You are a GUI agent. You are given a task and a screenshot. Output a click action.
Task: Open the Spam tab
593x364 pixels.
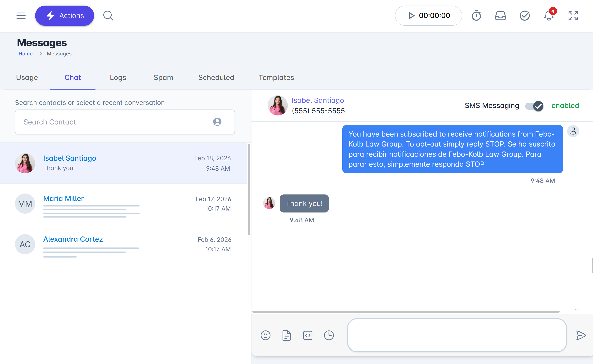pos(163,77)
